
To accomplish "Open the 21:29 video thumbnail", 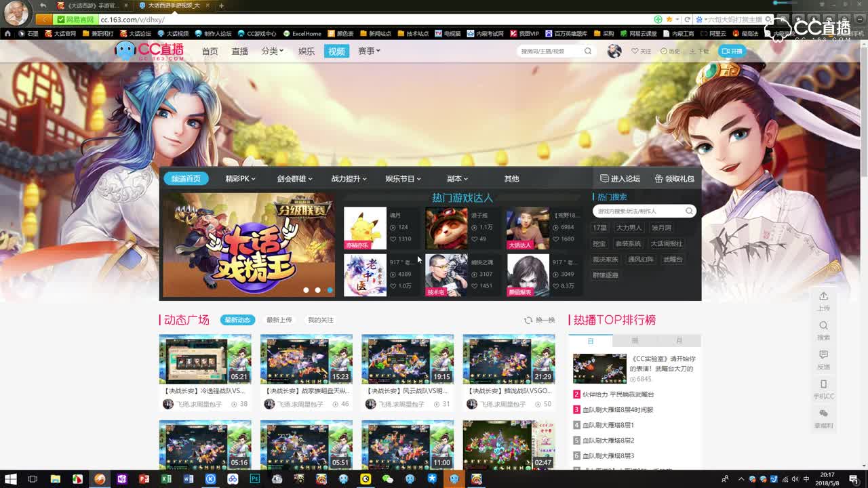I will [x=509, y=359].
